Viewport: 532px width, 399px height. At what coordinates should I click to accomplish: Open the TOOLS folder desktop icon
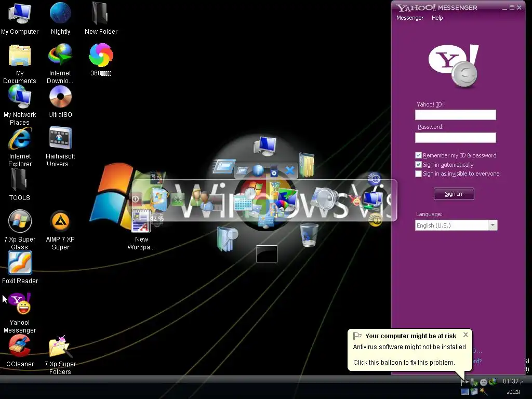[x=20, y=184]
